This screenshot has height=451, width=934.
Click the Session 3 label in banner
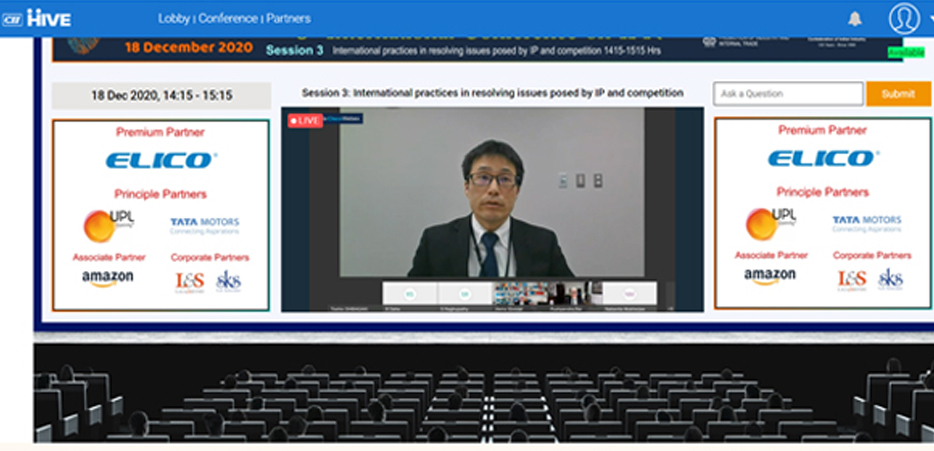click(x=294, y=51)
